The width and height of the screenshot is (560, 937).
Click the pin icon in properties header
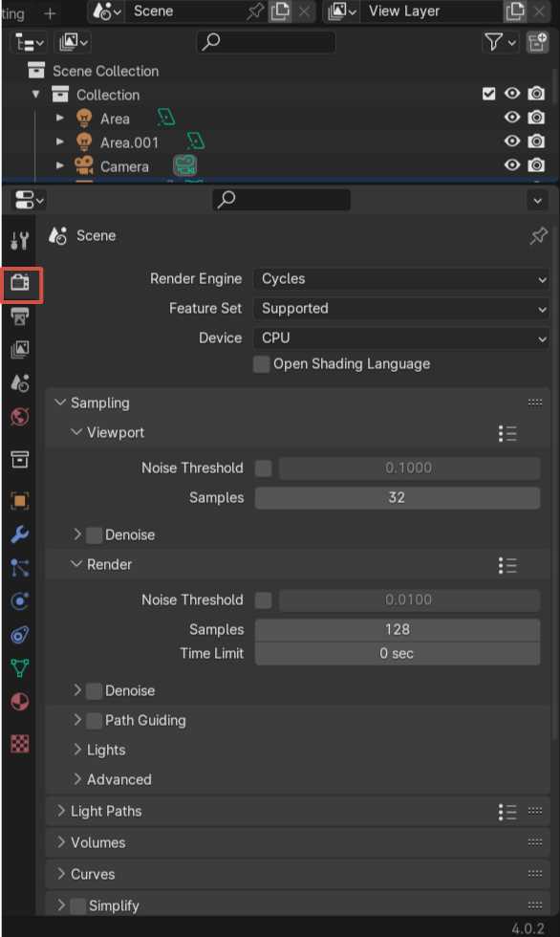coord(538,235)
